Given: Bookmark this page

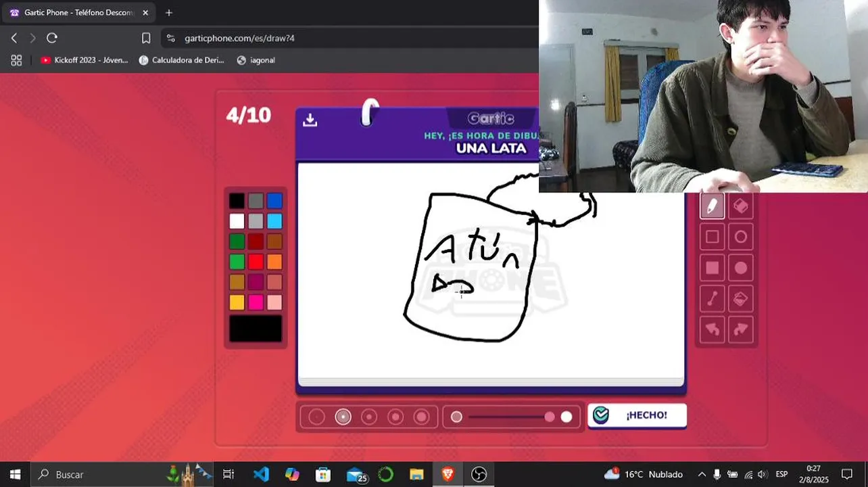Looking at the screenshot, I should (146, 38).
